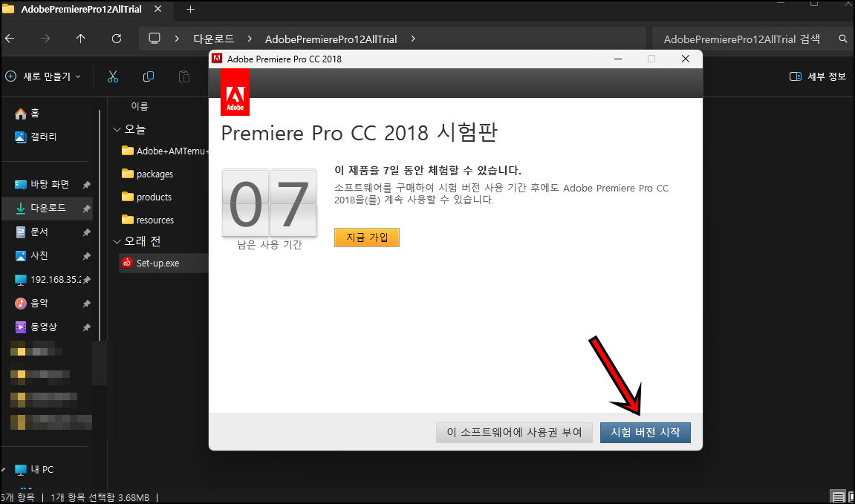Viewport: 855px width, 504px height.
Task: Add a new File Explorer tab
Action: 190,9
